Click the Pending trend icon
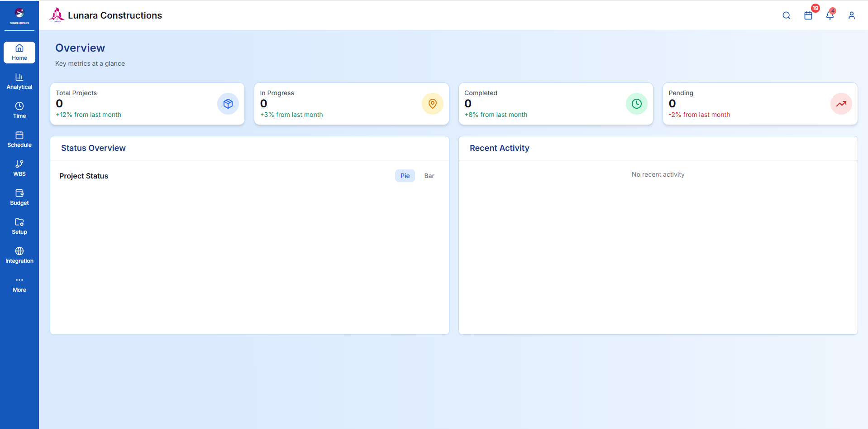Viewport: 868px width, 429px height. point(841,104)
